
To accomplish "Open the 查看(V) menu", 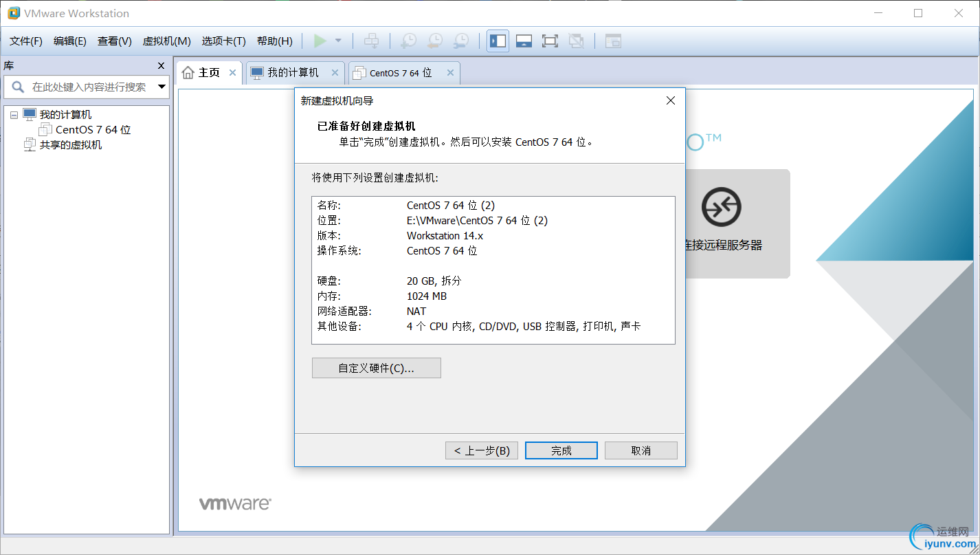I will (x=115, y=41).
